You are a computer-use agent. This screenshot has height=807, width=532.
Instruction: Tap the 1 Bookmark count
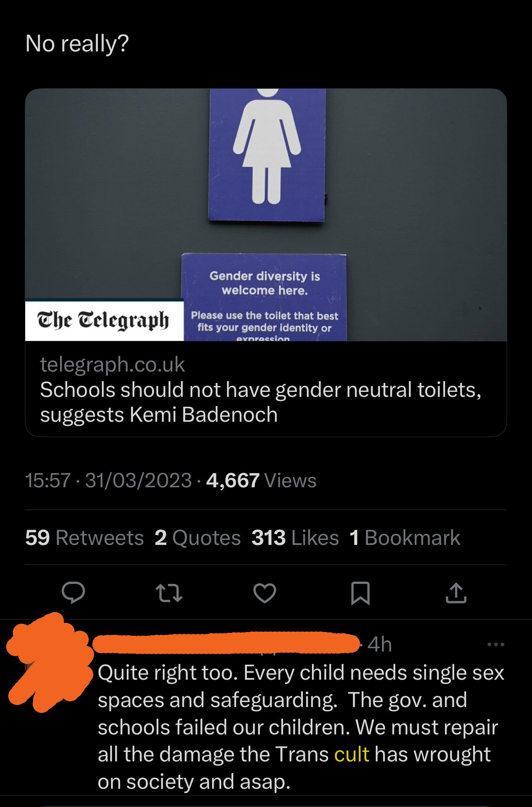pos(405,537)
